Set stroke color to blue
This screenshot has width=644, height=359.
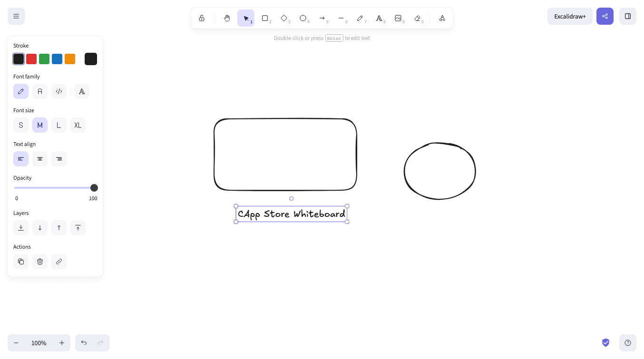coord(57,59)
